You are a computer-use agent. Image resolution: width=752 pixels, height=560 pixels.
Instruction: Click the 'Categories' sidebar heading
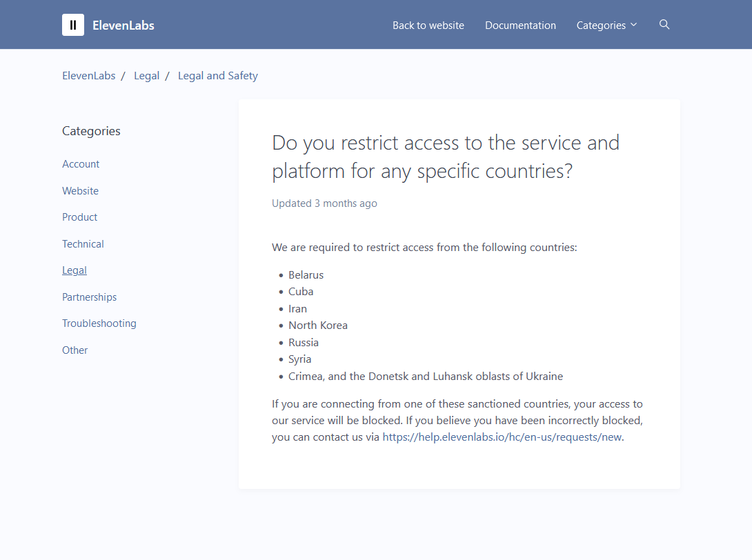click(x=91, y=131)
